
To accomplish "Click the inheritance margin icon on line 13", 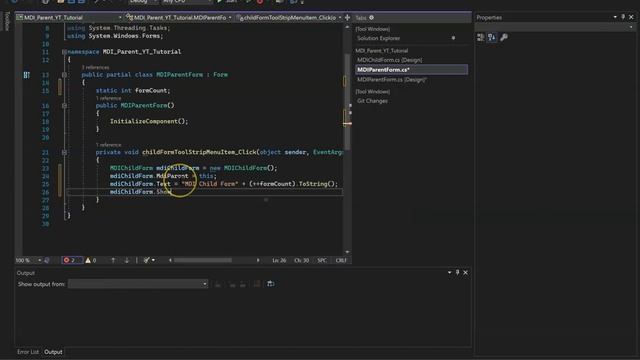I will click(x=27, y=75).
